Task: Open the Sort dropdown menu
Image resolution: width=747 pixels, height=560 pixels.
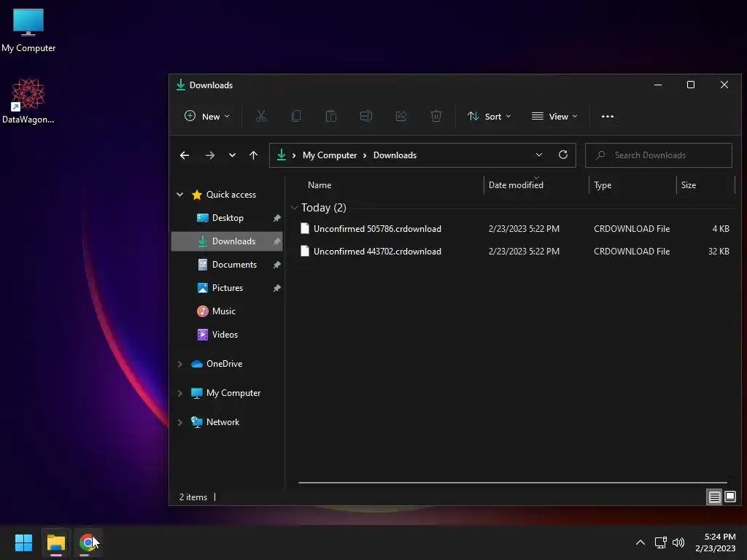Action: point(489,116)
